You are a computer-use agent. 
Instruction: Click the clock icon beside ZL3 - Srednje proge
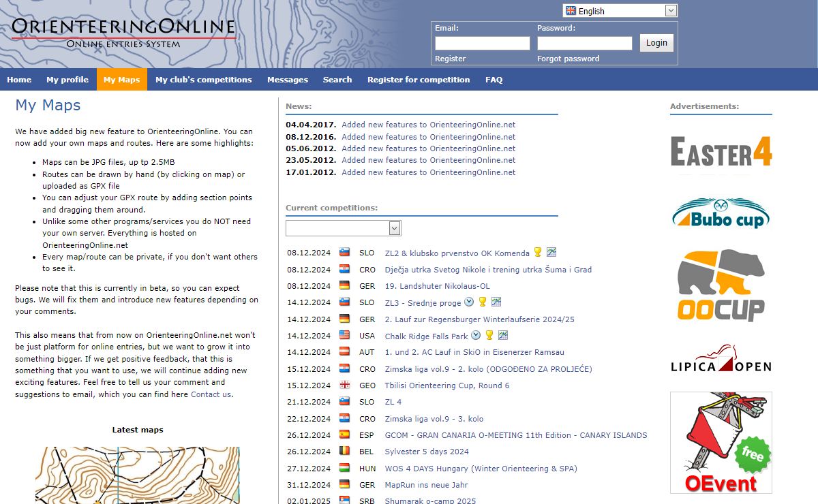468,302
